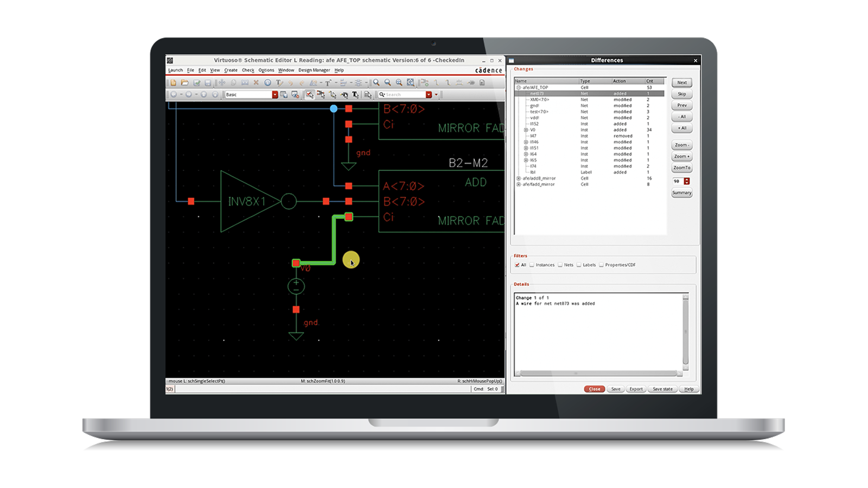The height and width of the screenshot is (488, 868).
Task: Click the zoom percentage stepper arrows
Action: point(687,181)
